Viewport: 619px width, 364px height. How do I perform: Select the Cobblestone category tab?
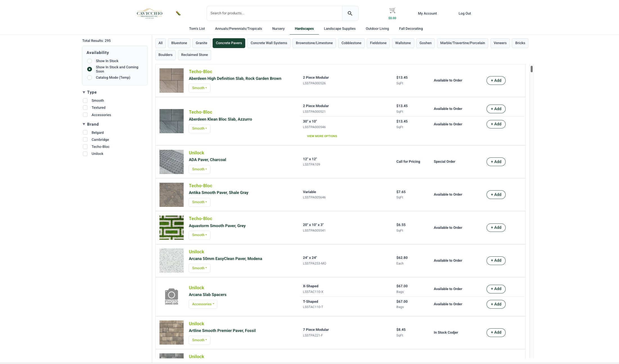click(351, 43)
